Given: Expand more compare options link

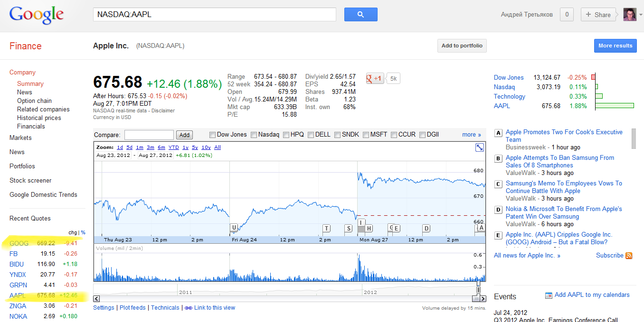Looking at the screenshot, I should tap(472, 135).
